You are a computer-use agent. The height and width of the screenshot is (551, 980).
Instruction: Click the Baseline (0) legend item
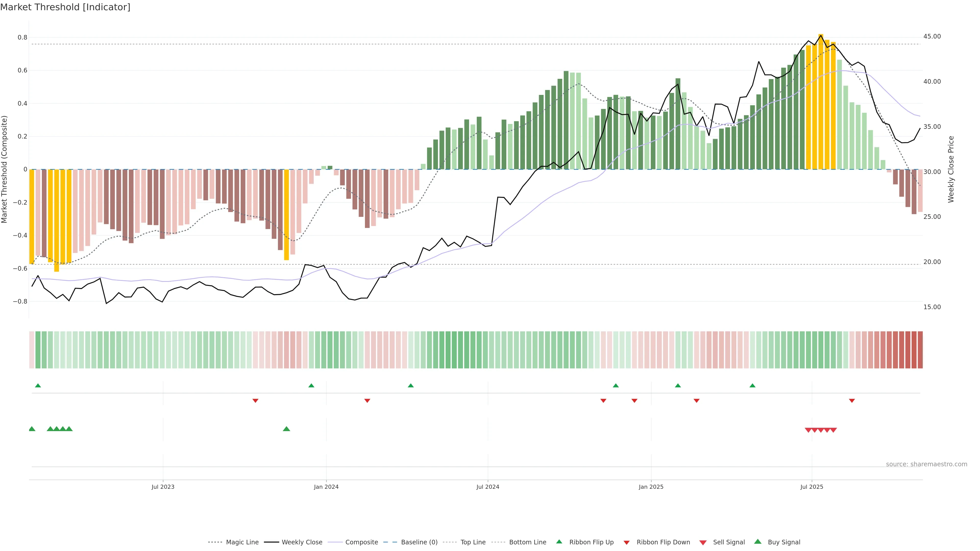[419, 542]
